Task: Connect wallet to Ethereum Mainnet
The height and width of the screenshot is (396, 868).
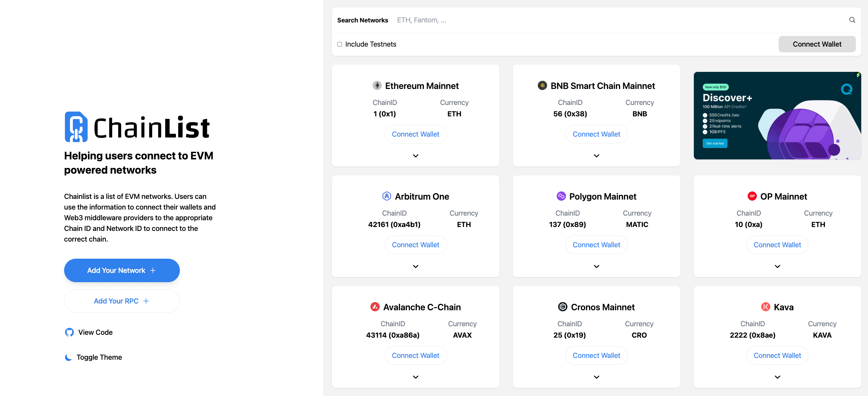Action: click(x=416, y=134)
